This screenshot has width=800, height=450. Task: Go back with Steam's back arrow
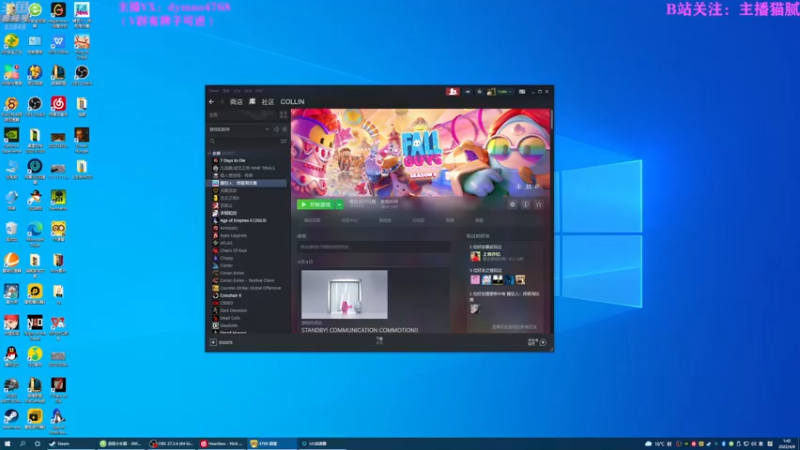click(x=211, y=102)
